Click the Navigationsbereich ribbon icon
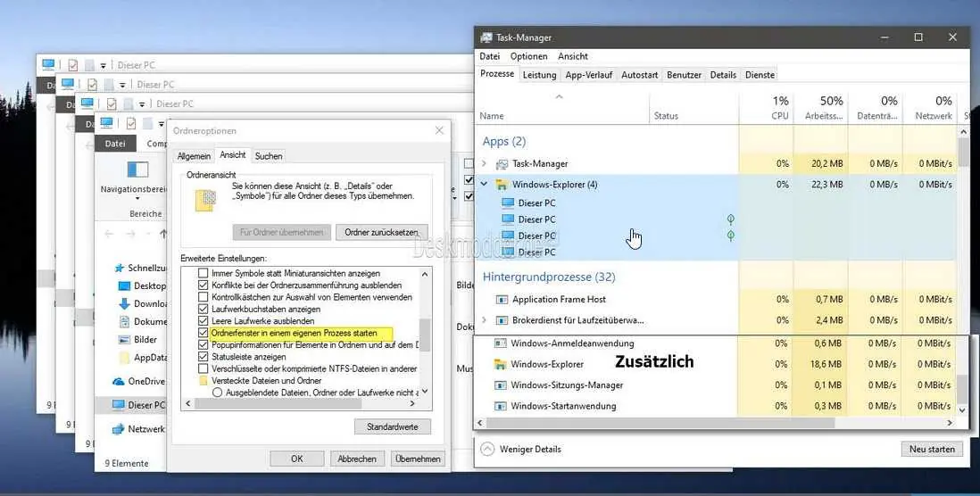This screenshot has height=496, width=980. (137, 169)
